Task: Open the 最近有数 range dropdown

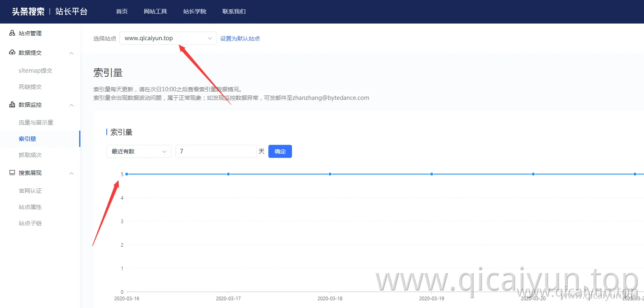Action: click(139, 151)
